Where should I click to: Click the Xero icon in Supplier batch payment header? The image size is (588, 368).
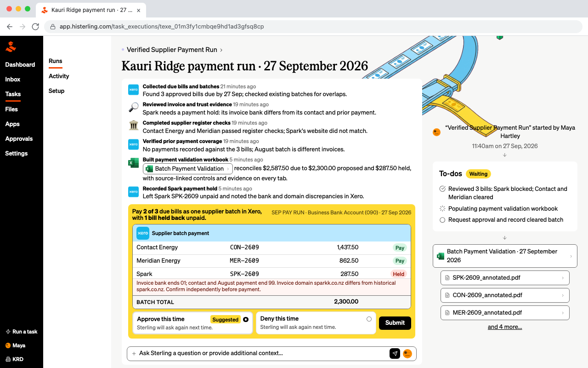click(x=143, y=233)
